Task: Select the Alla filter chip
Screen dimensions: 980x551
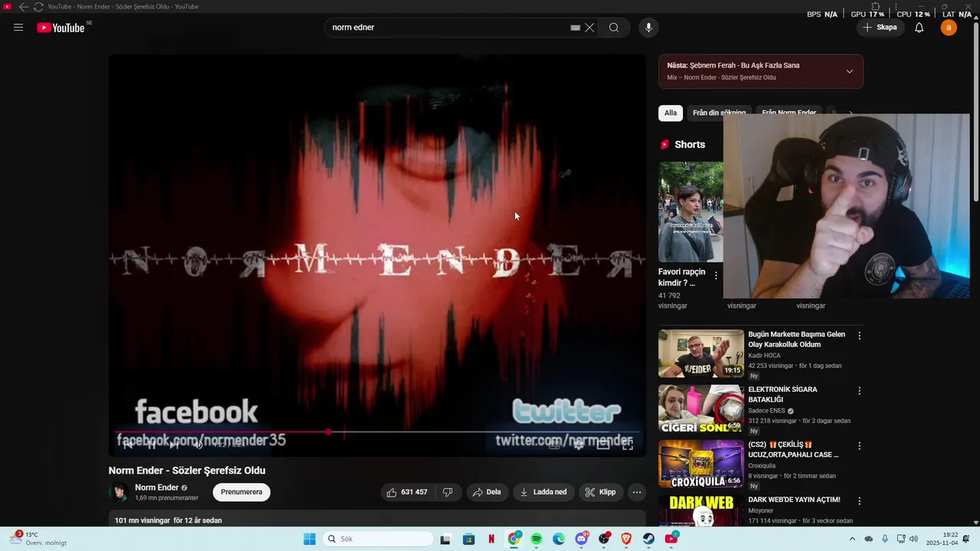Action: point(671,112)
